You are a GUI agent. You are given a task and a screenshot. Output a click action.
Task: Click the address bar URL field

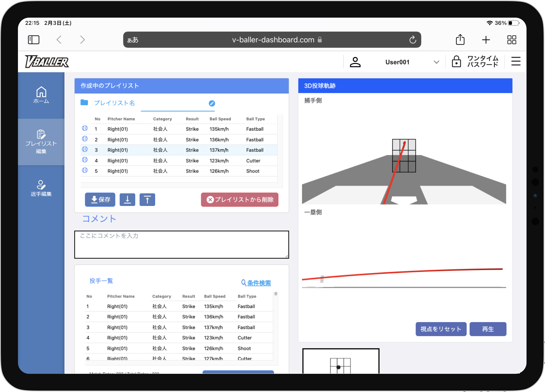(x=272, y=40)
